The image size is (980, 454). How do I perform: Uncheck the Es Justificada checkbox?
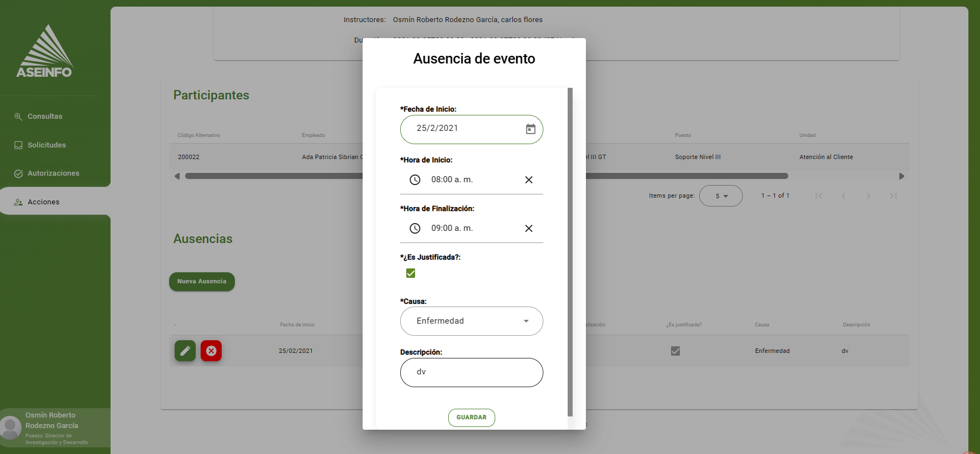coord(411,273)
